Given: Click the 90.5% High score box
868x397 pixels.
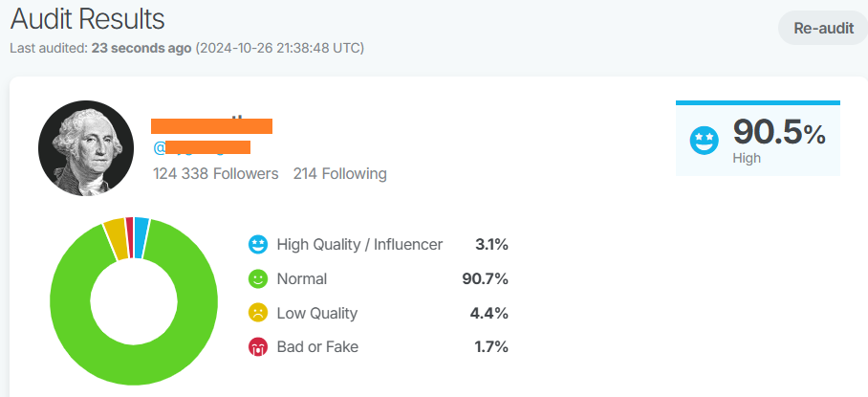Looking at the screenshot, I should pyautogui.click(x=758, y=139).
